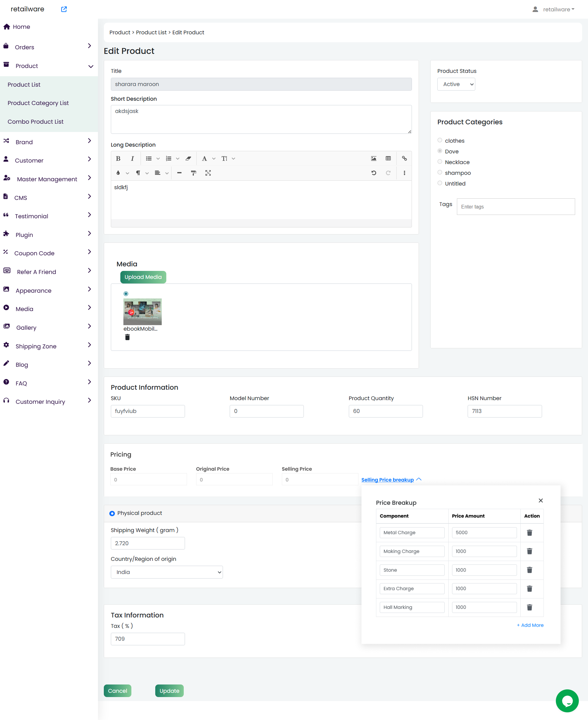Select the Untitled category

click(x=440, y=183)
